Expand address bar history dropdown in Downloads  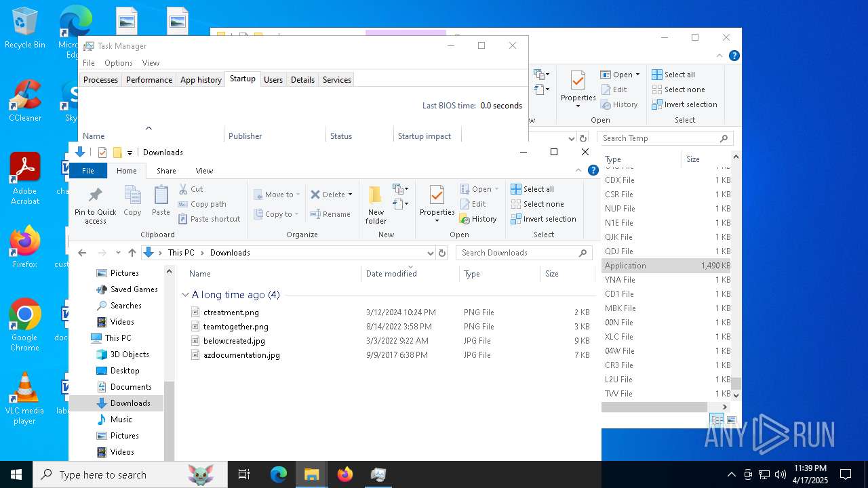click(x=430, y=253)
